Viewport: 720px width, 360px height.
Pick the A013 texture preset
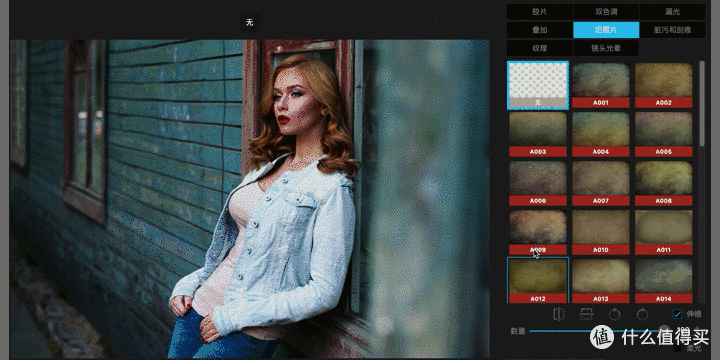(x=601, y=281)
